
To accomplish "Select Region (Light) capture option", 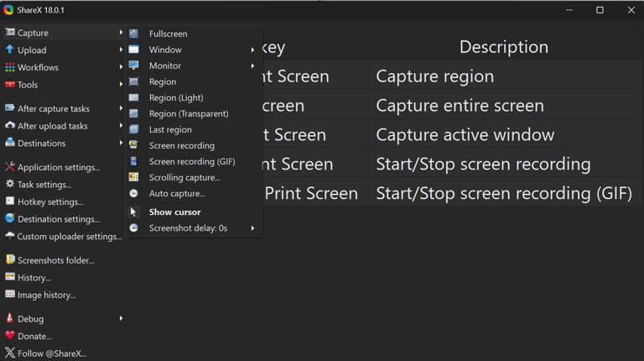I will click(194, 98).
